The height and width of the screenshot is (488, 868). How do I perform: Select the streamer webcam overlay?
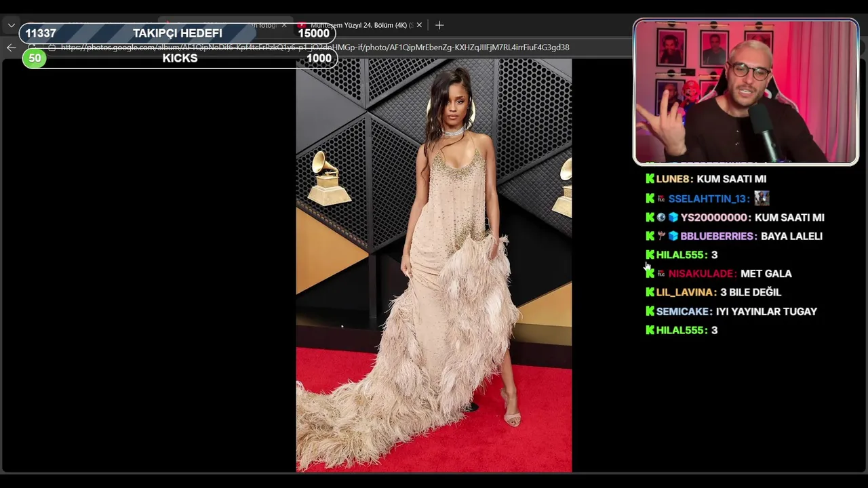[x=746, y=91]
